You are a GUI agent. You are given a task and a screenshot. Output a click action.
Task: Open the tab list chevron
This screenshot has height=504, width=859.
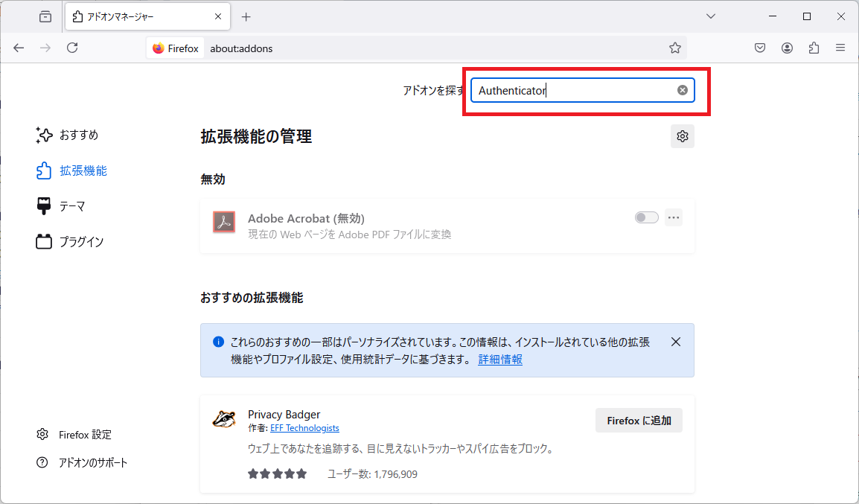pos(710,15)
